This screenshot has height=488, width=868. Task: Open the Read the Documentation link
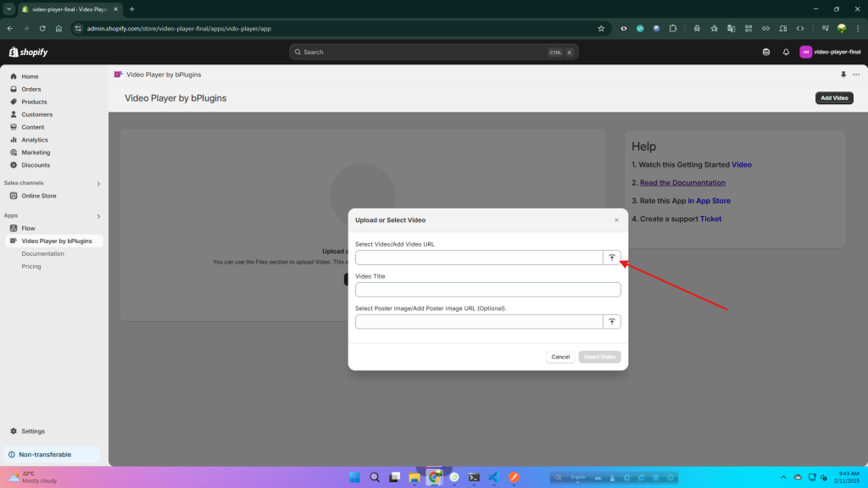click(x=682, y=183)
